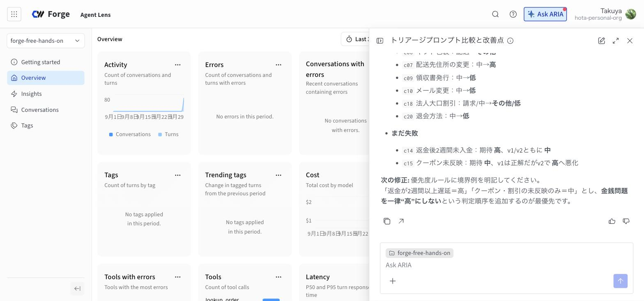Expand the forge-free-hands-on project dropdown
The image size is (644, 301).
(x=46, y=41)
